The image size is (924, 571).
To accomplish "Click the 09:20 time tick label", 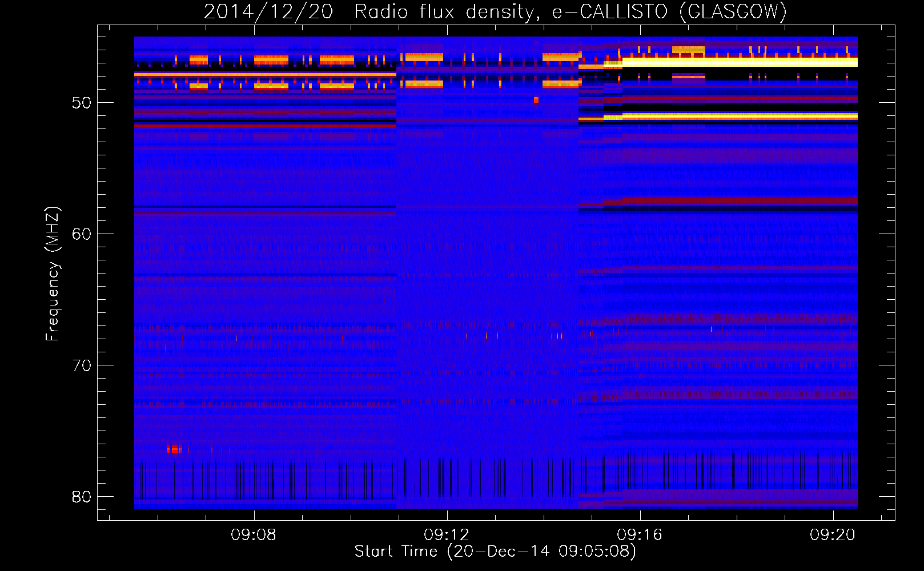I will [833, 534].
